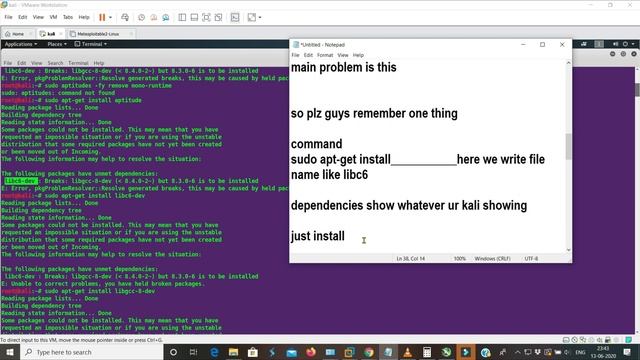The image size is (640, 360).
Task: Open the terminal window's Terminal menu
Action: click(x=78, y=63)
